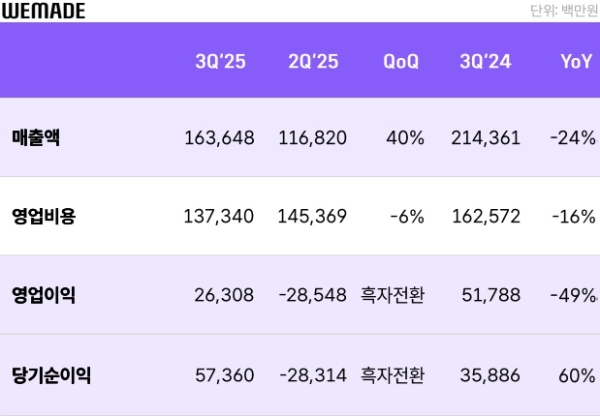Select the 2Q'25 column header
600x416 pixels.
[x=313, y=61]
